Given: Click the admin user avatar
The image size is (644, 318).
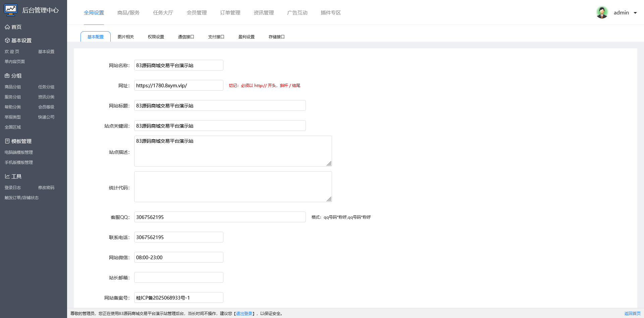Looking at the screenshot, I should 602,12.
